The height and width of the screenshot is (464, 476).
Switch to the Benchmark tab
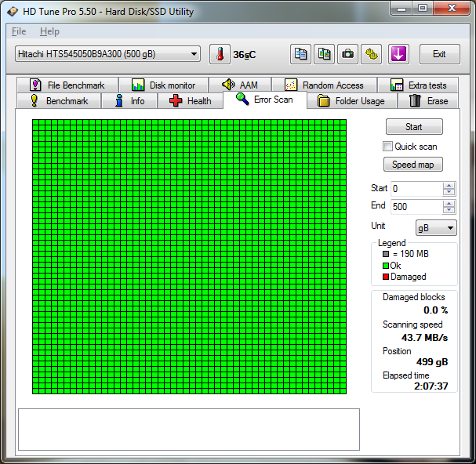coord(59,101)
